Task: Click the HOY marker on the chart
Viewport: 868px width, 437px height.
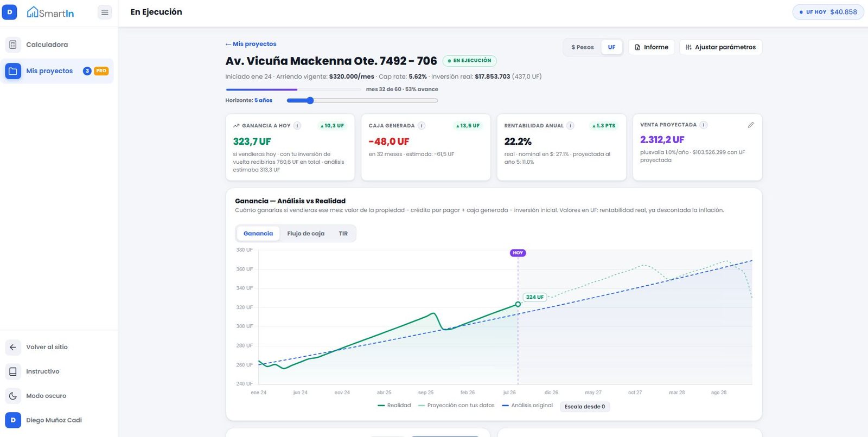Action: [x=518, y=253]
